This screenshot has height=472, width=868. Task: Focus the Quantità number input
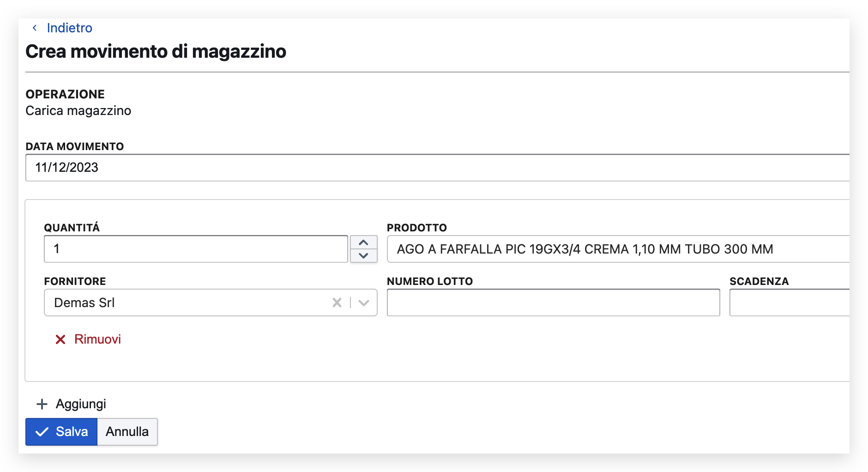[x=196, y=249]
